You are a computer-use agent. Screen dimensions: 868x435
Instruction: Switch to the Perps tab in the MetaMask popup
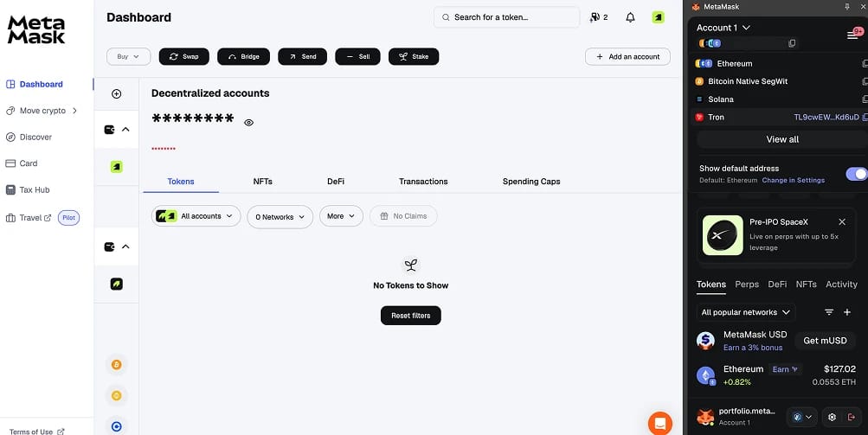pos(747,285)
